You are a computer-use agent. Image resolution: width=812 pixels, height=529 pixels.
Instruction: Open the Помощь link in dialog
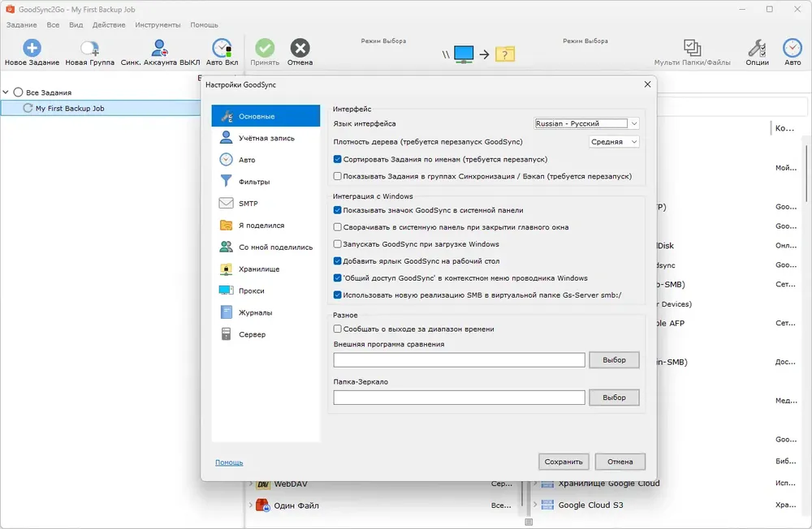(x=229, y=462)
